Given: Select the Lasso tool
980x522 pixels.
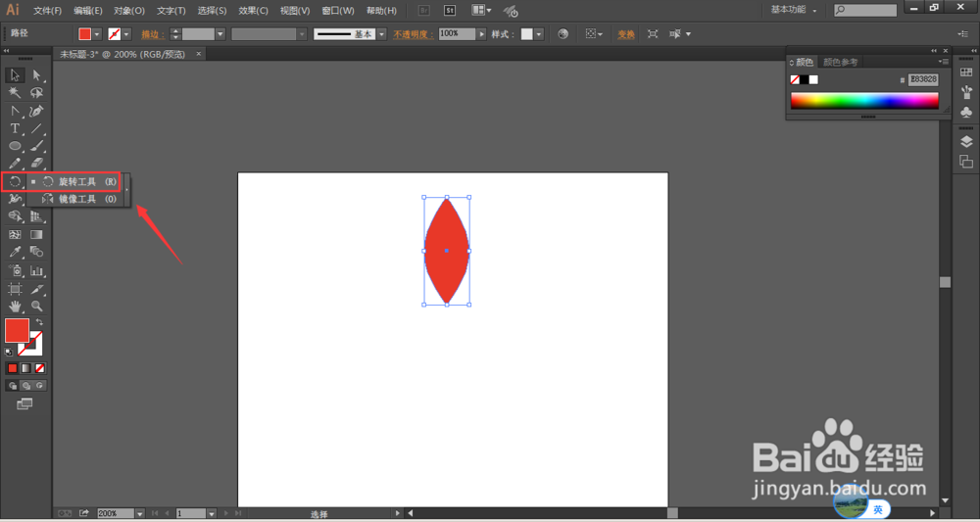Looking at the screenshot, I should (37, 93).
